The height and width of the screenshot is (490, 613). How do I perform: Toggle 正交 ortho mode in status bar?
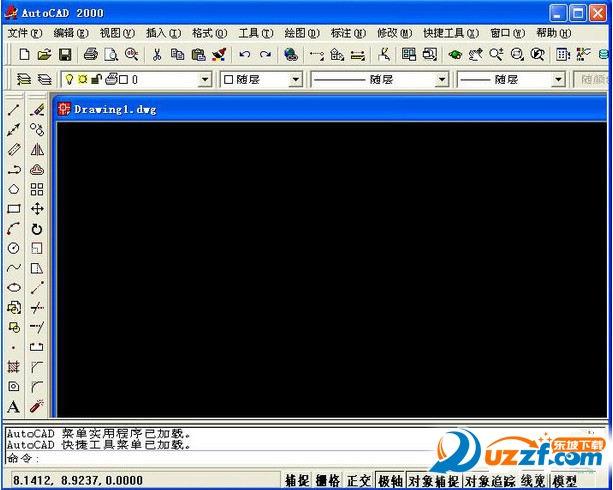358,481
